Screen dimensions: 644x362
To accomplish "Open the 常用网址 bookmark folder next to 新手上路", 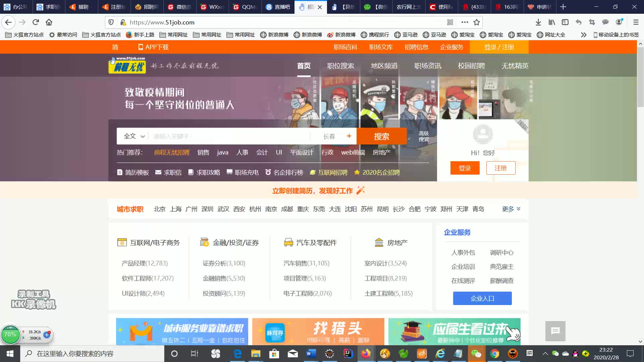I will tap(173, 35).
